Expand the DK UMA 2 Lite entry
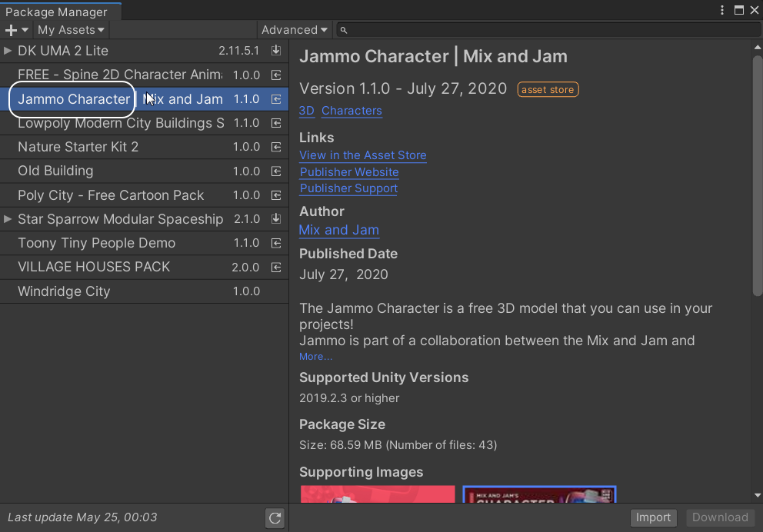 click(7, 50)
